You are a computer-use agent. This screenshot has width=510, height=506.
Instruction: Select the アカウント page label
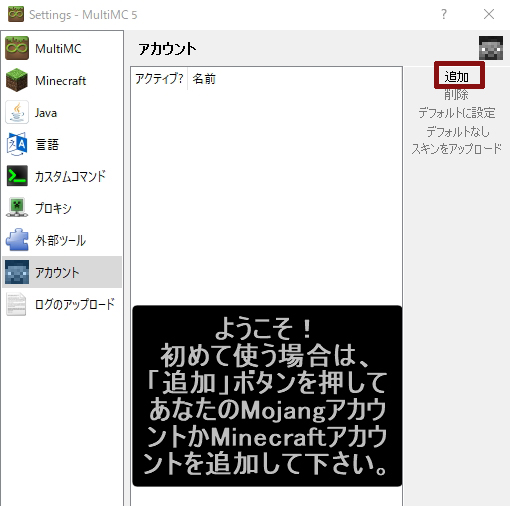click(57, 272)
